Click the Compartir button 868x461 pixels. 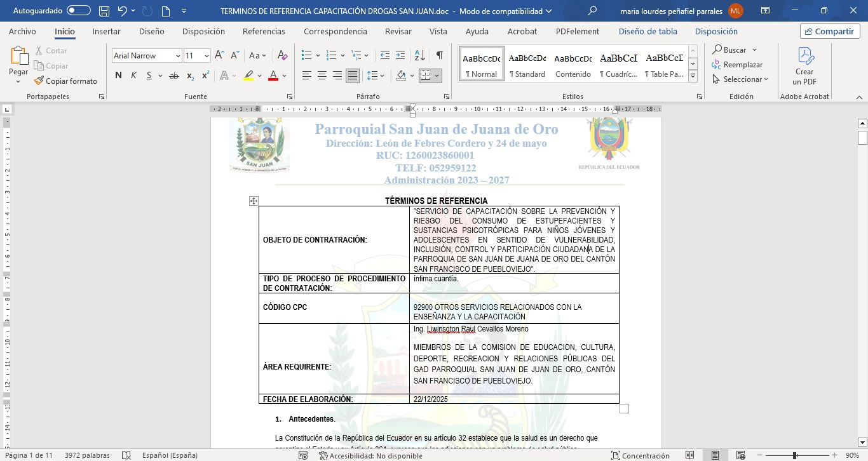click(830, 32)
